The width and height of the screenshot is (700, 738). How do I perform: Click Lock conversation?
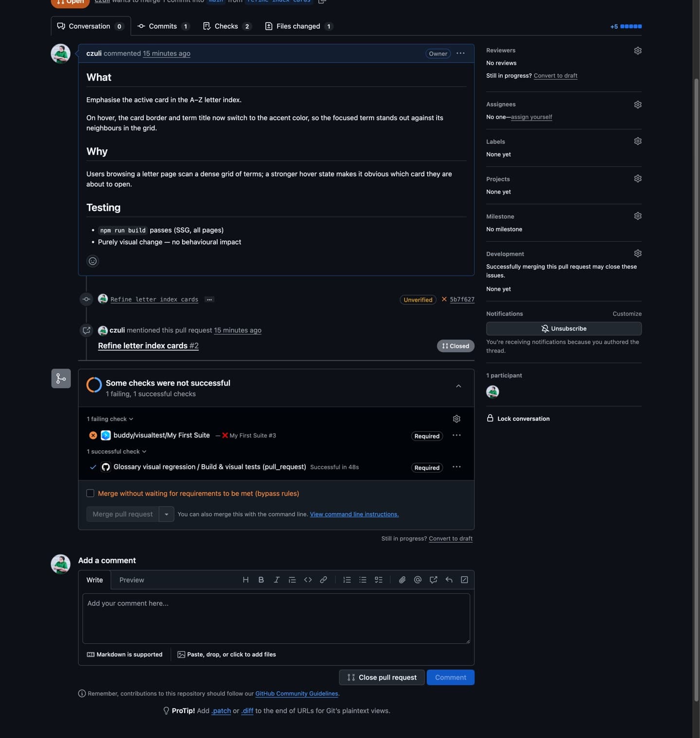click(518, 418)
